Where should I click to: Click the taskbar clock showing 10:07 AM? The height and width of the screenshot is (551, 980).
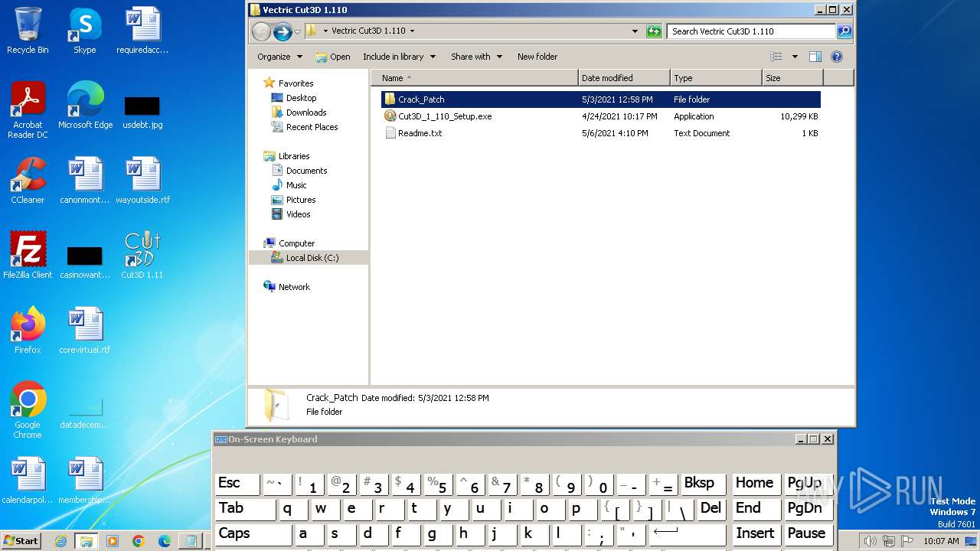coord(941,541)
